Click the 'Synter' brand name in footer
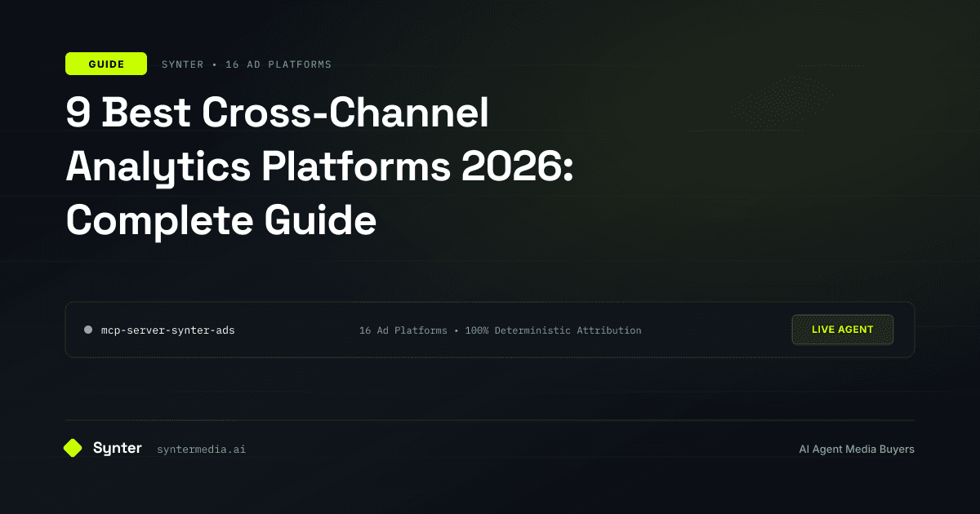980x514 pixels. click(118, 448)
